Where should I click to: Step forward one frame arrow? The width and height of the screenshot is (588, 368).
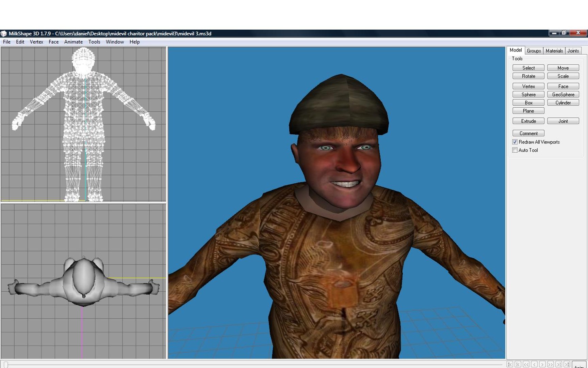point(542,364)
